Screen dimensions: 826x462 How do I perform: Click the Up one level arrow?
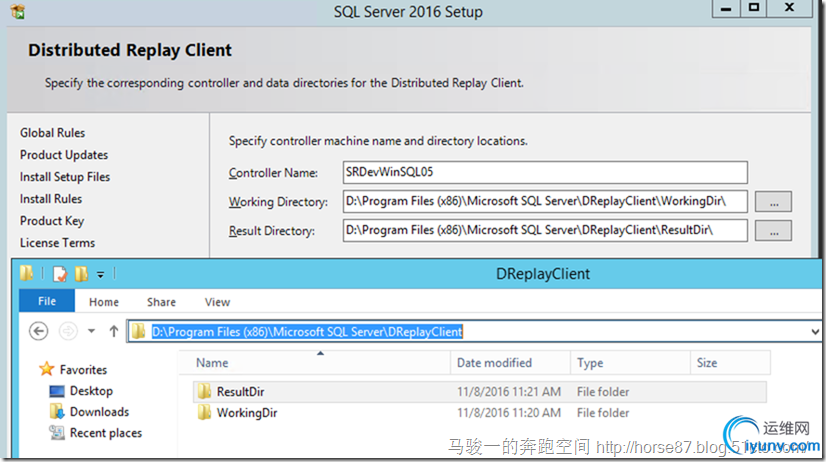114,331
